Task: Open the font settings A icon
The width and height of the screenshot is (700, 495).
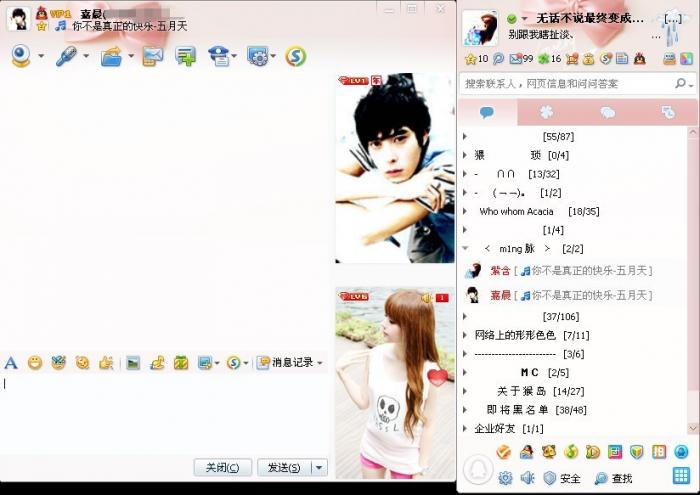Action: point(11,363)
